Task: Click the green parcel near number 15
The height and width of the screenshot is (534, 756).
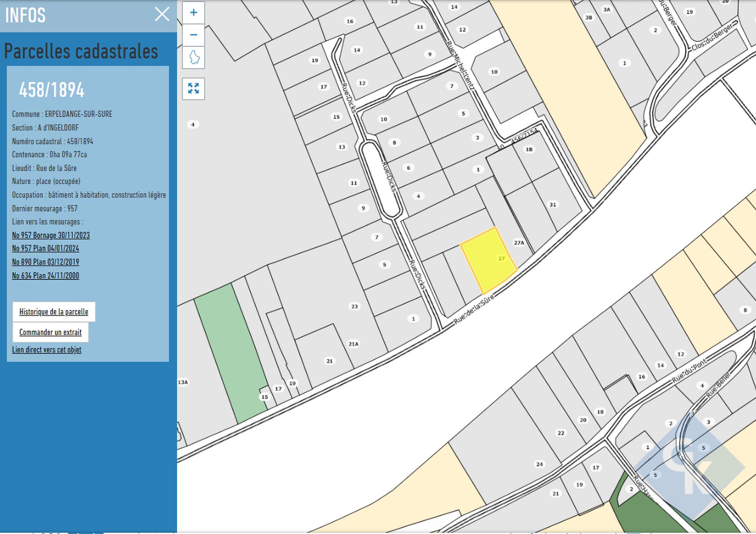Action: tap(230, 351)
